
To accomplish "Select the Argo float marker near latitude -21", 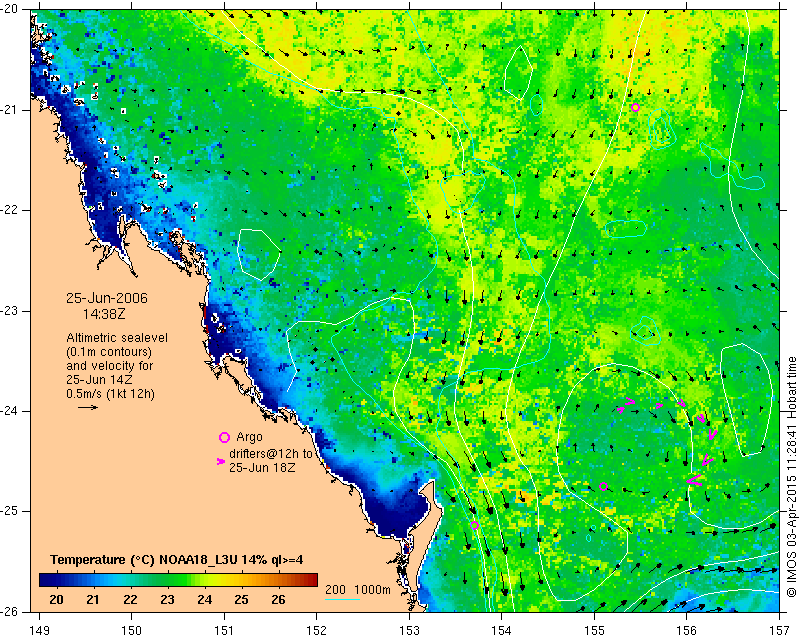I will coord(635,107).
